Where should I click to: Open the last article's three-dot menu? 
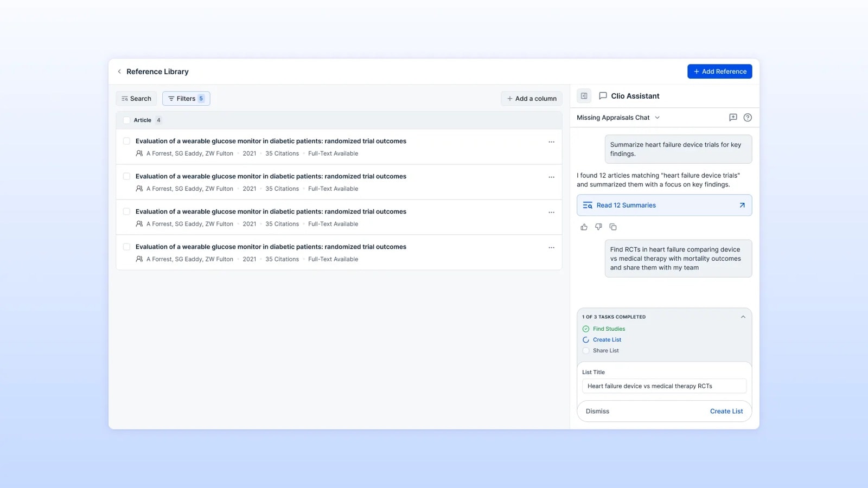pos(551,248)
